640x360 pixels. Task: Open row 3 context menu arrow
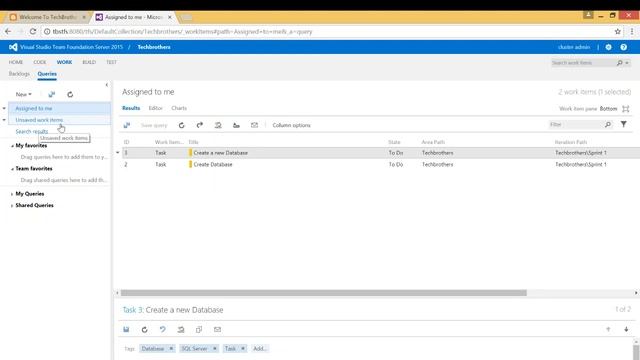[x=118, y=153]
